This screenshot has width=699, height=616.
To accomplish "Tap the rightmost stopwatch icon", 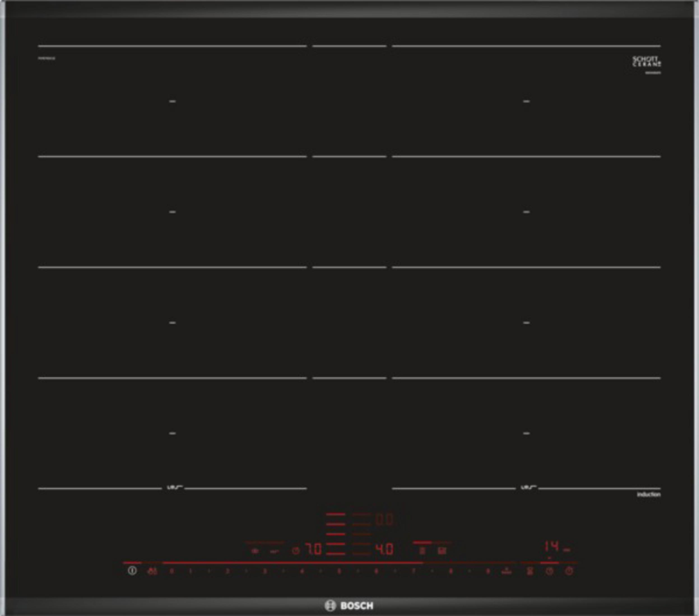I will (569, 571).
